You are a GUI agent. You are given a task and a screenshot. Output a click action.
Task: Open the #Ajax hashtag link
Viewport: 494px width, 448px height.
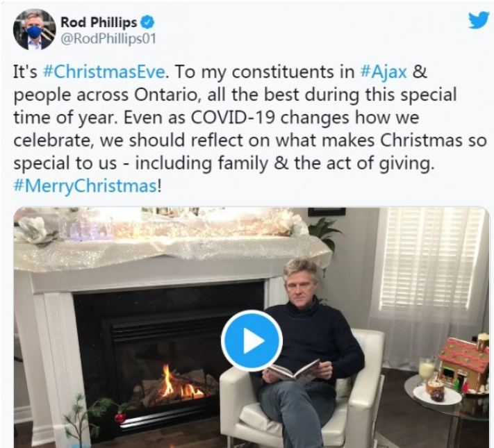384,72
